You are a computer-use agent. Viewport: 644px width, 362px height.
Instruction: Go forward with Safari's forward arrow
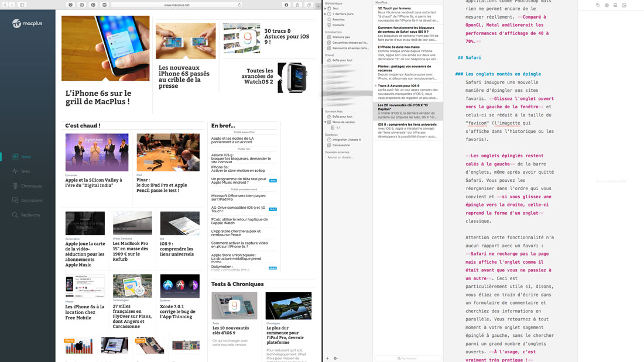[12, 5]
